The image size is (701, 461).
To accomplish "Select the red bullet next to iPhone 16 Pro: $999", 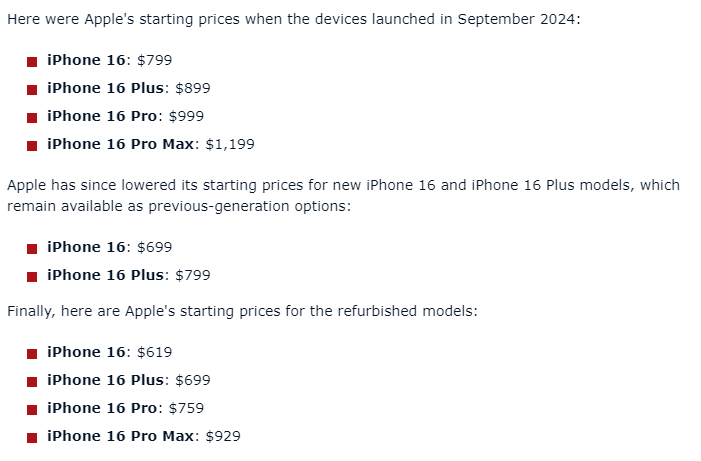I will click(33, 117).
